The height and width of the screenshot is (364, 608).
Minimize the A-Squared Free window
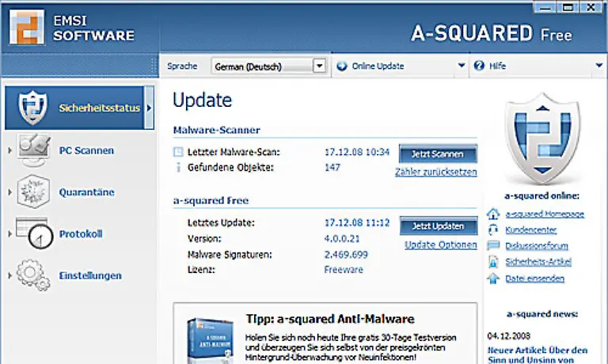[545, 7]
